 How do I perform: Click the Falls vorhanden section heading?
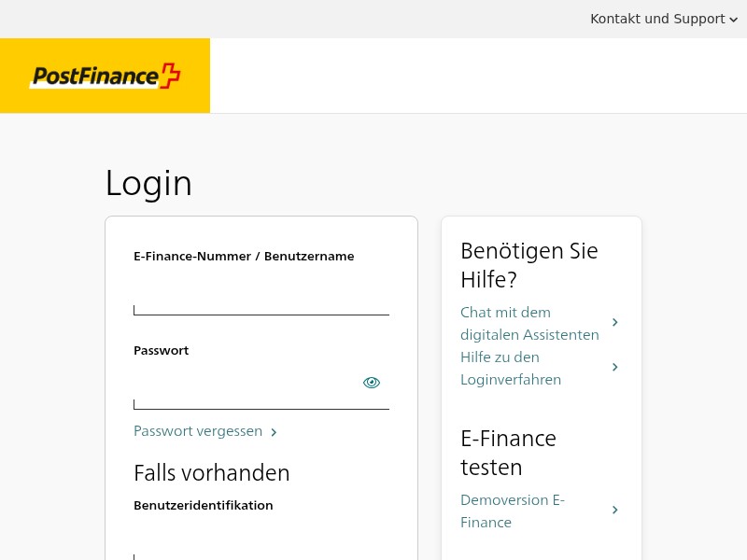tap(212, 473)
